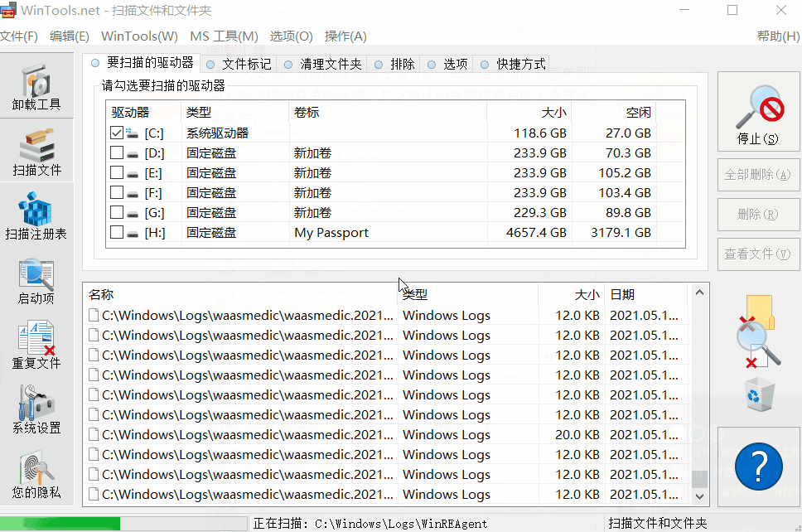
Task: Open the 系统设置 system tweaker
Action: tap(36, 409)
